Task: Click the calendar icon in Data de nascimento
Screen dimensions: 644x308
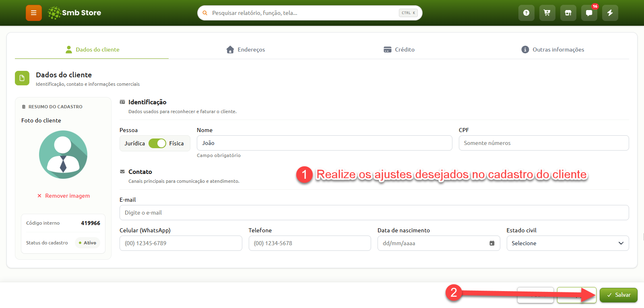Action: click(x=492, y=243)
